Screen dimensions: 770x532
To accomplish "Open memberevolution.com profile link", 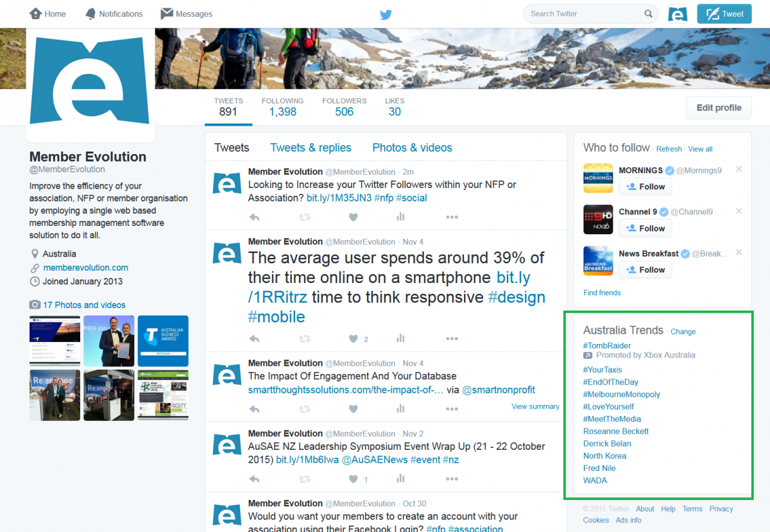I will 85,268.
